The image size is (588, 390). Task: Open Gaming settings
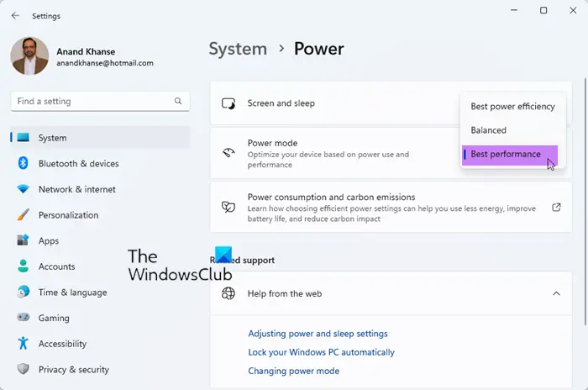click(100, 318)
